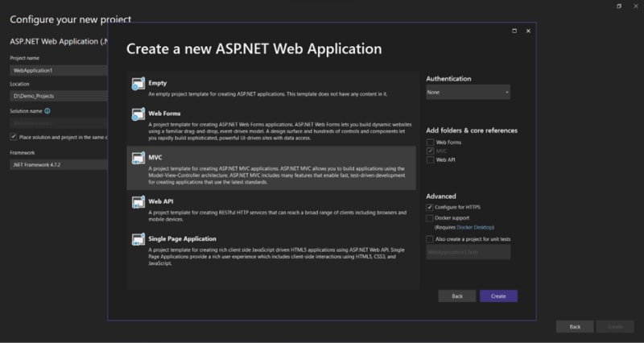Click the Authentication heading
The width and height of the screenshot is (644, 343).
click(x=448, y=78)
